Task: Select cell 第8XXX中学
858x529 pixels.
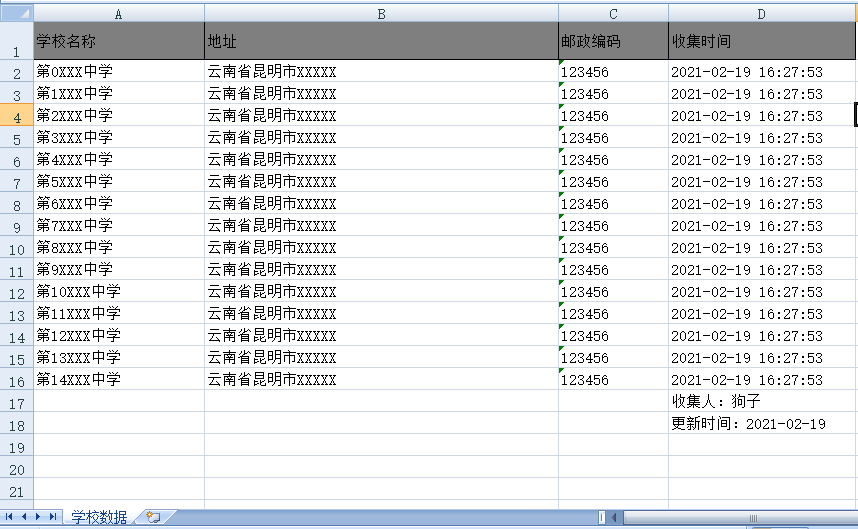Action: coord(119,247)
